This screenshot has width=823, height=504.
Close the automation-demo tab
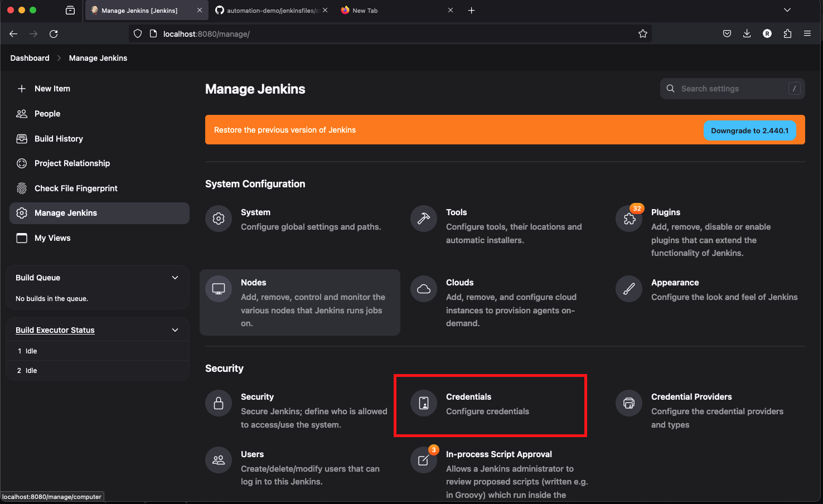(x=325, y=10)
